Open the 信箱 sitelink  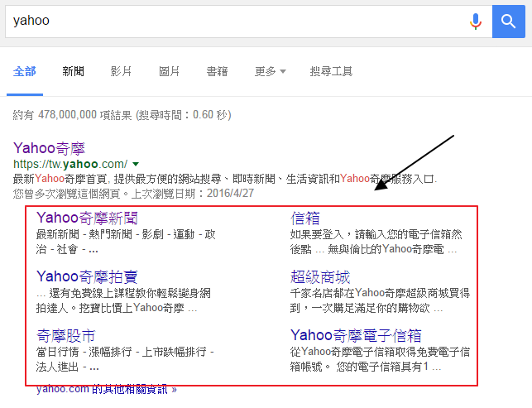pyautogui.click(x=305, y=218)
